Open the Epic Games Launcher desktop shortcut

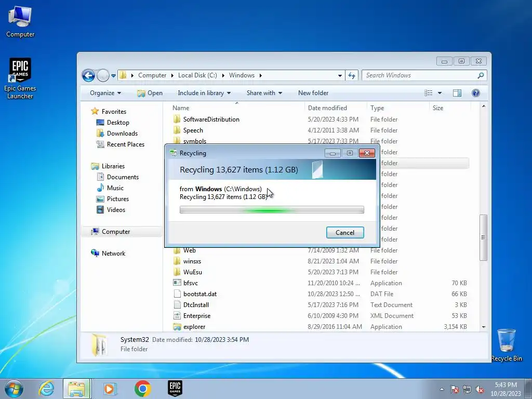(x=20, y=78)
